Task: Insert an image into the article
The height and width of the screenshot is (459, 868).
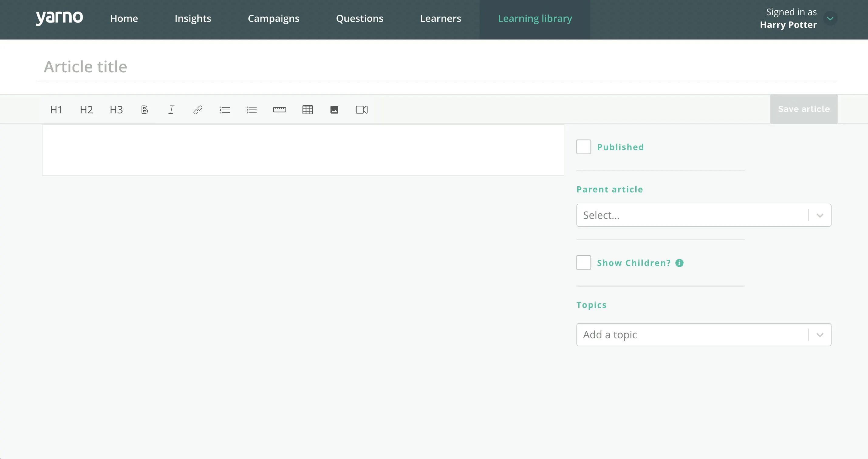Action: coord(334,110)
